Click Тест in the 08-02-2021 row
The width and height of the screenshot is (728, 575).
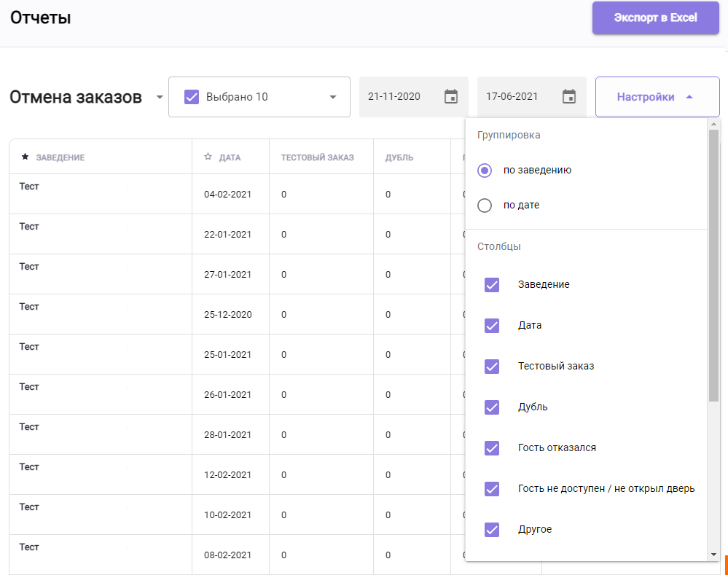point(29,547)
